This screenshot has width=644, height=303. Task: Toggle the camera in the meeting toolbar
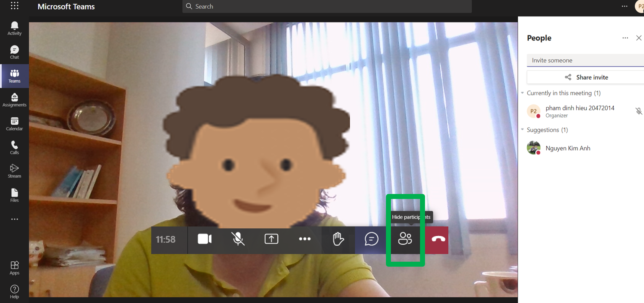[x=204, y=239]
